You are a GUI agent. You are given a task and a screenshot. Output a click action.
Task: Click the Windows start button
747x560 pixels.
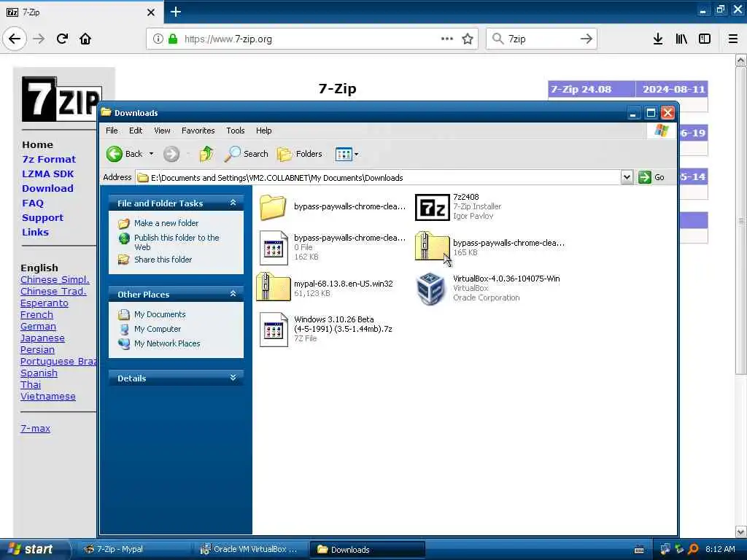[32, 549]
